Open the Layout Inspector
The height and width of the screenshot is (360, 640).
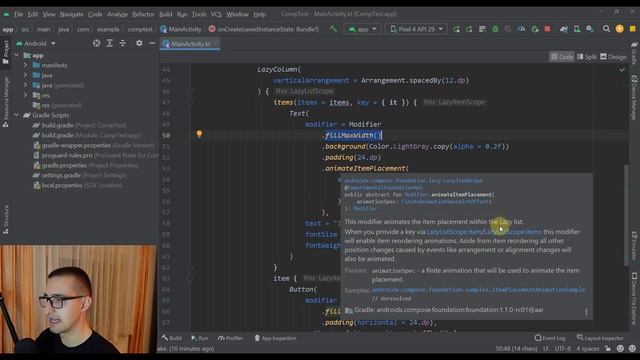pos(600,338)
